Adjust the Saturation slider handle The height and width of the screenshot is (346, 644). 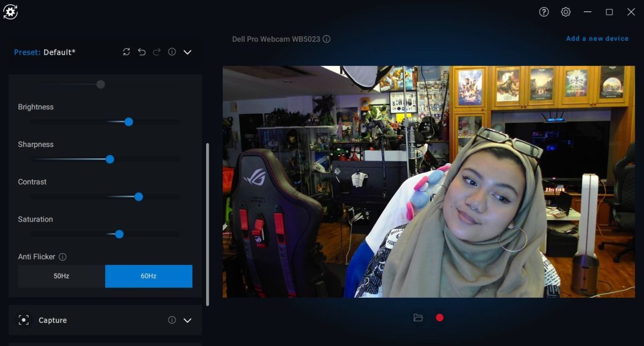[x=119, y=234]
